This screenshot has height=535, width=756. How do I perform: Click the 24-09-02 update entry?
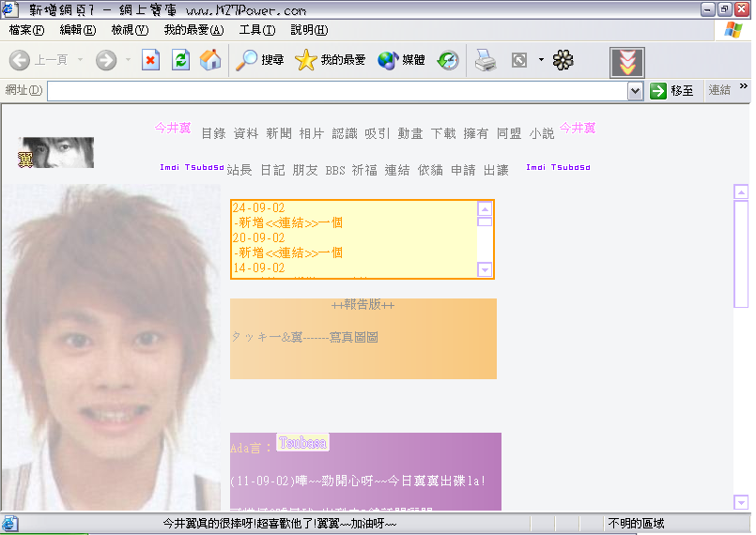[x=259, y=207]
